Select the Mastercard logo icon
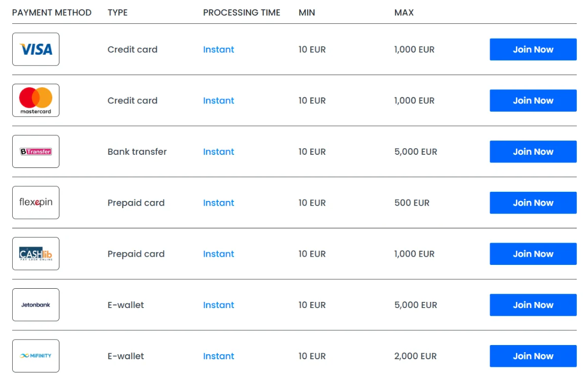The height and width of the screenshot is (376, 588). [36, 100]
